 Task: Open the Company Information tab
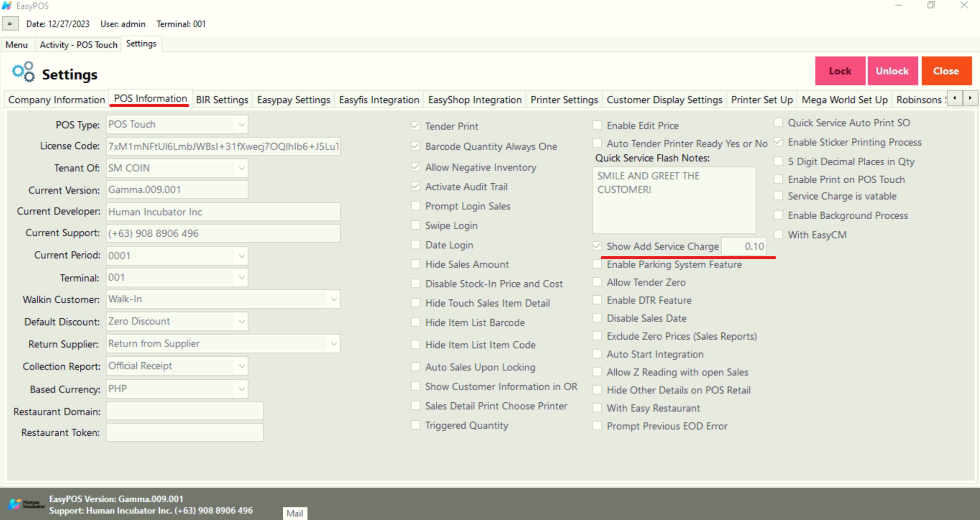point(57,99)
